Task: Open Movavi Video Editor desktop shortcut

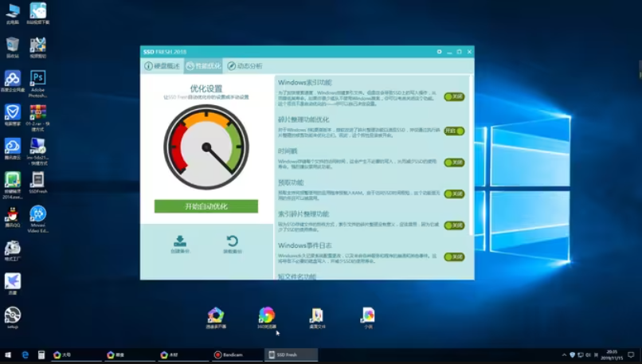Action: coord(37,219)
